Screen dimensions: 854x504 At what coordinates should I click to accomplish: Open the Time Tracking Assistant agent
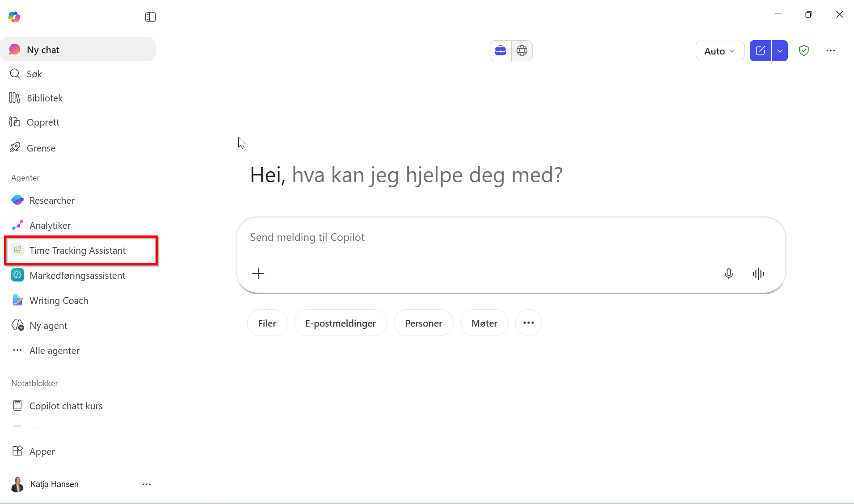pyautogui.click(x=77, y=251)
